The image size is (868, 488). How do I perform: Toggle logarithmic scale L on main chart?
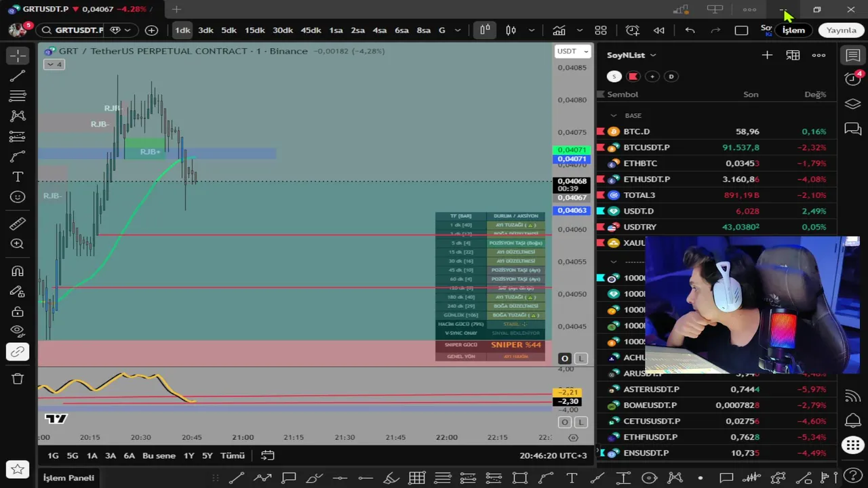click(580, 359)
